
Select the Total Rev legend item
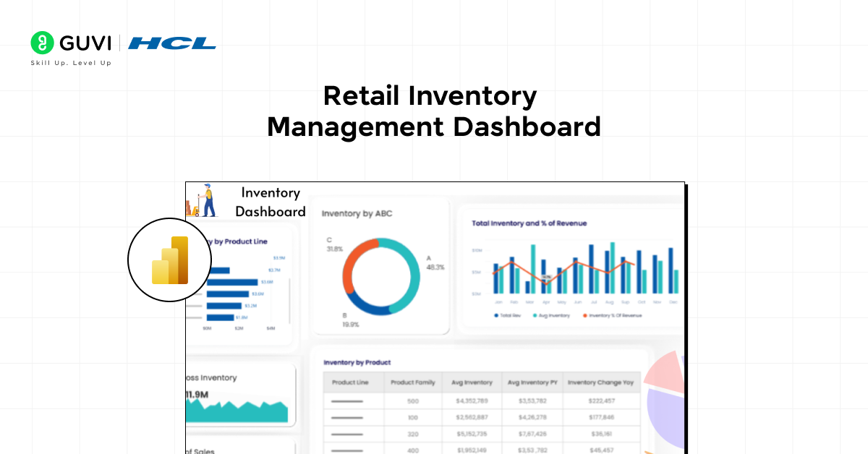pyautogui.click(x=506, y=315)
